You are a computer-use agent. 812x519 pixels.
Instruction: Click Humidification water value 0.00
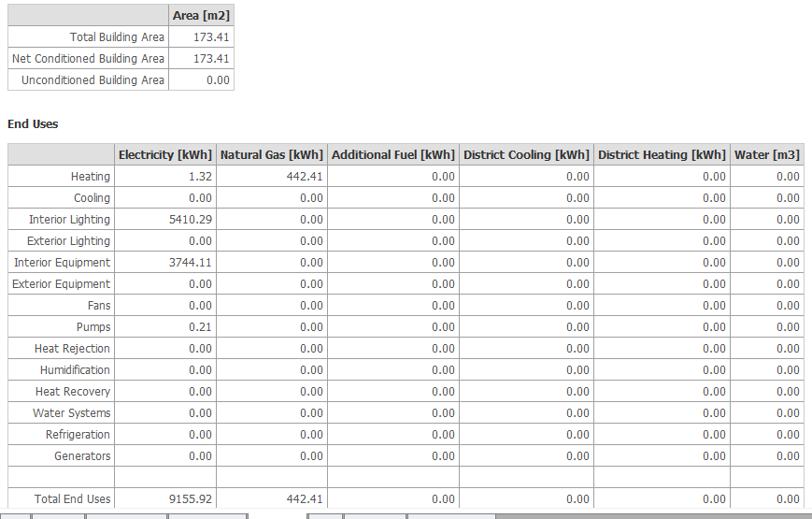(789, 370)
